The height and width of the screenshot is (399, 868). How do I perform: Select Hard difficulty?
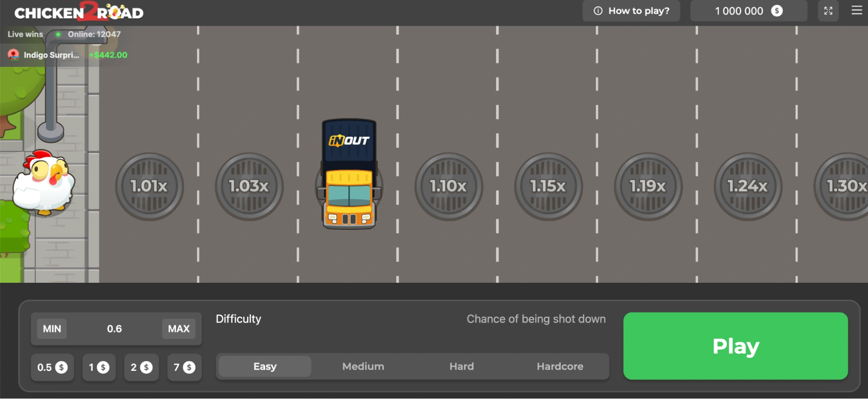click(461, 366)
